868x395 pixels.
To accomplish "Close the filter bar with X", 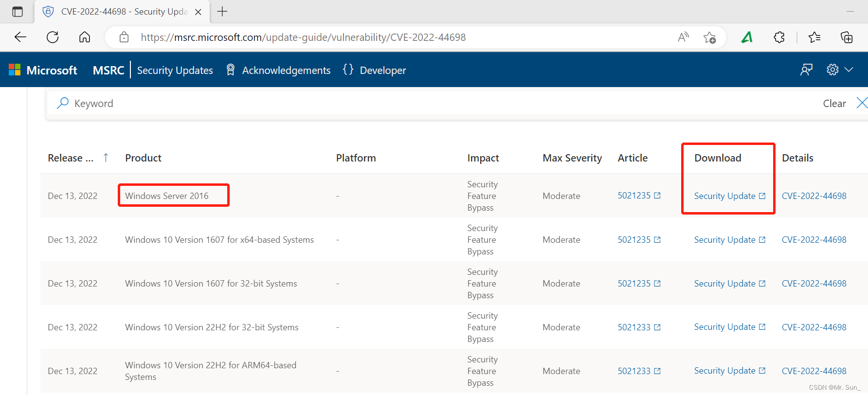I will [x=862, y=103].
